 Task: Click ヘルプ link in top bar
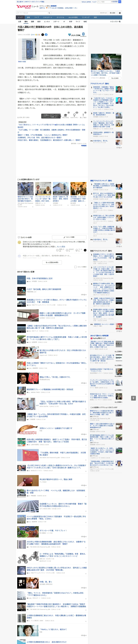(x=94, y=2)
